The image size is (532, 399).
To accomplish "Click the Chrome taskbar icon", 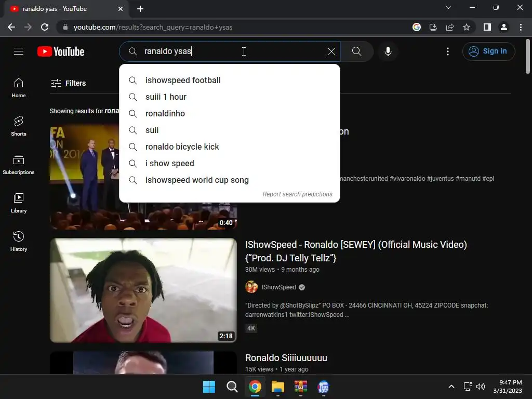I will click(x=255, y=387).
